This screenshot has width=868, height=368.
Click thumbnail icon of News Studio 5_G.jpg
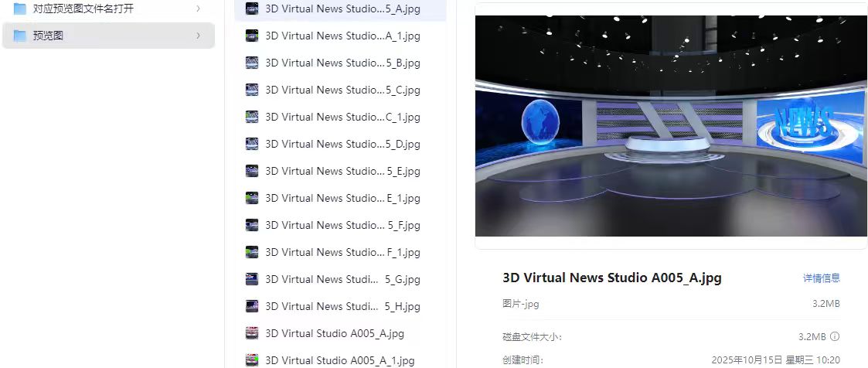click(x=252, y=279)
